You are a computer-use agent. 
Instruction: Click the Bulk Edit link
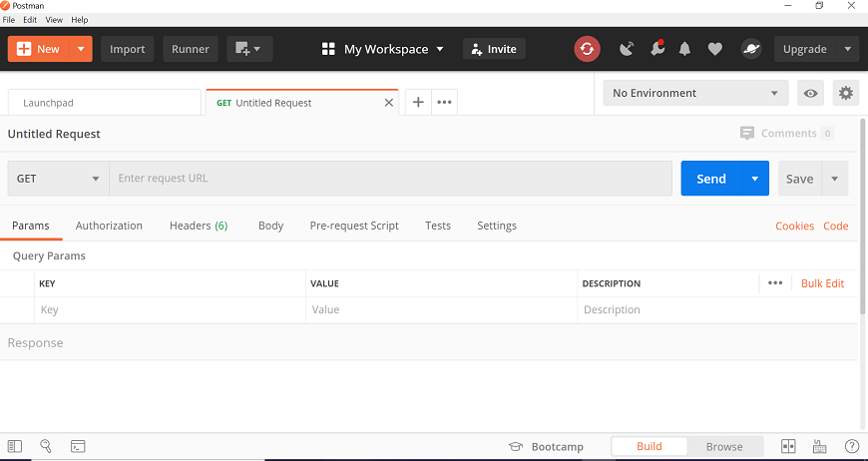(823, 283)
